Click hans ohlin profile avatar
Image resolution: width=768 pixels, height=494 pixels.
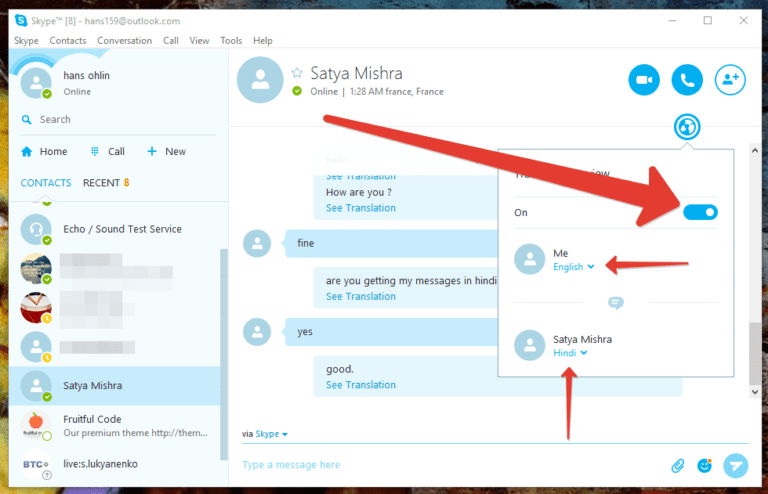pos(36,82)
